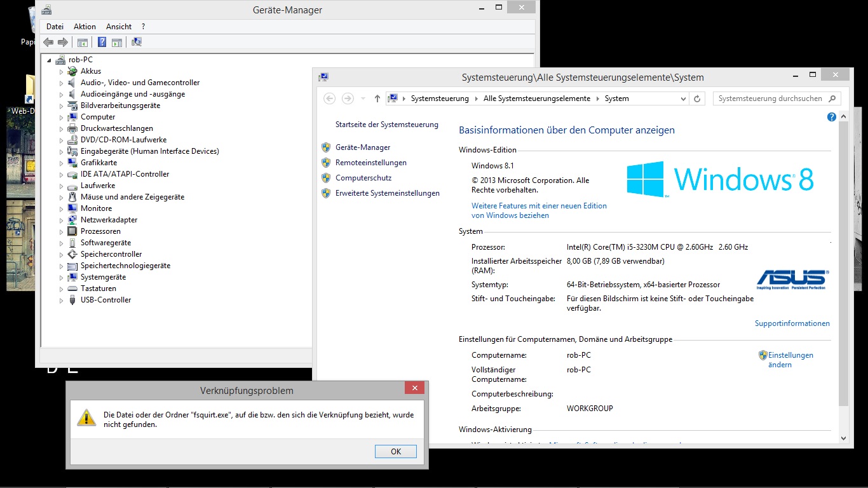Select the Netzwerkadapter icon

click(72, 220)
